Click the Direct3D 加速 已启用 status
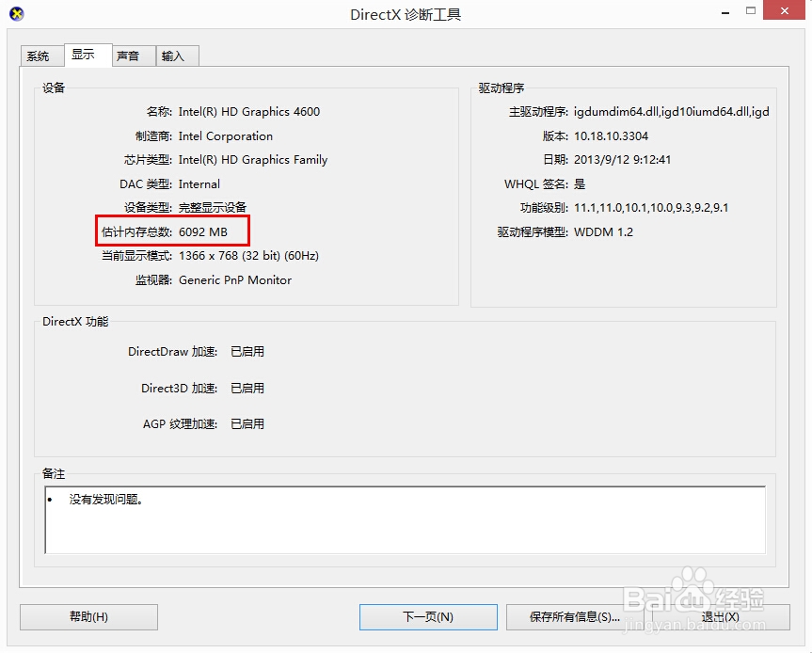 [247, 389]
